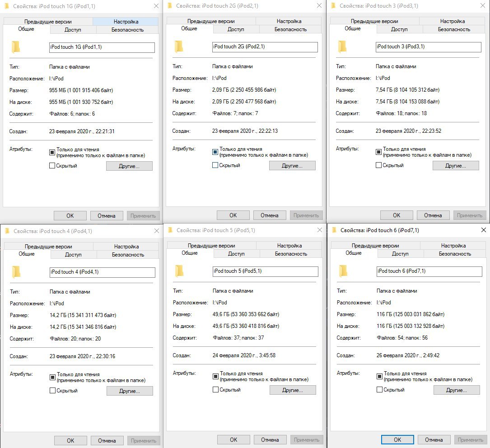The height and width of the screenshot is (448, 490).
Task: Check Скрытый checkbox in iPod touch 3 window
Action: (x=378, y=165)
